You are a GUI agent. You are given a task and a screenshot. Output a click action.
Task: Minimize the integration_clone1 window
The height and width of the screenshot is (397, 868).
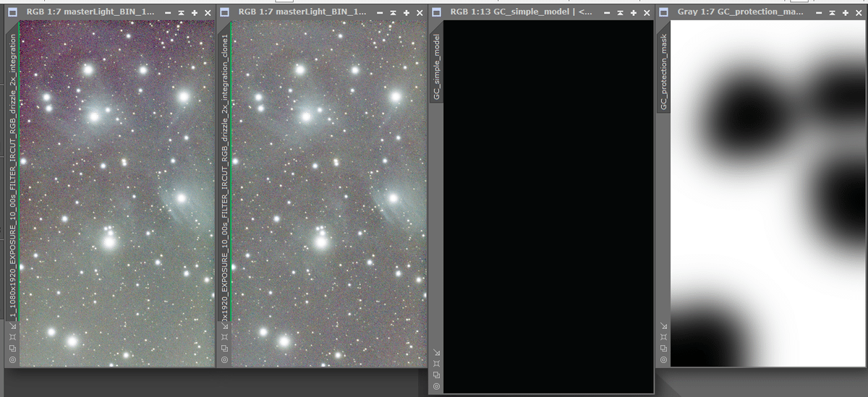click(x=380, y=13)
